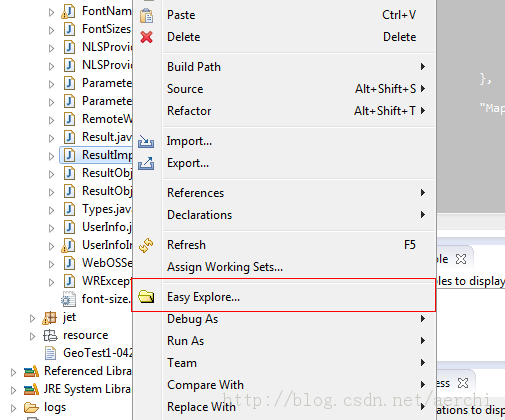Image resolution: width=505 pixels, height=420 pixels.
Task: Choose Paste from the context menu
Action: [284, 15]
